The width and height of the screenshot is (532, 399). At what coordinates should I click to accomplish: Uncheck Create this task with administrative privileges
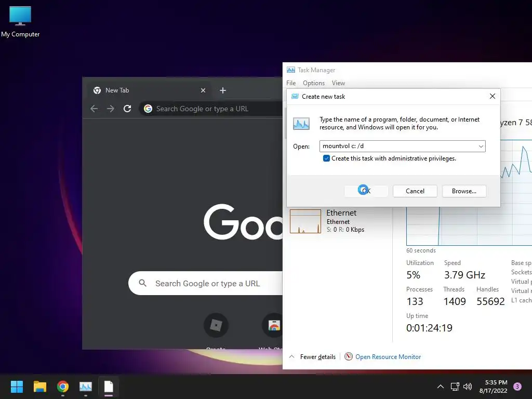(x=326, y=158)
